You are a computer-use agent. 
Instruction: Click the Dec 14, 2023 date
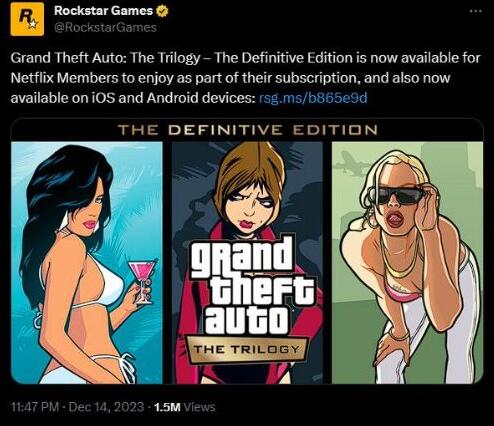click(106, 407)
